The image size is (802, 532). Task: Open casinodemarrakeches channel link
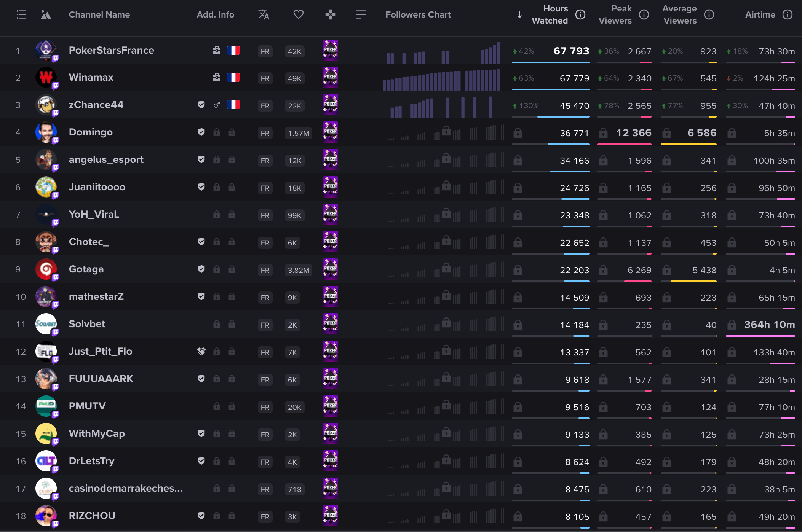[126, 488]
